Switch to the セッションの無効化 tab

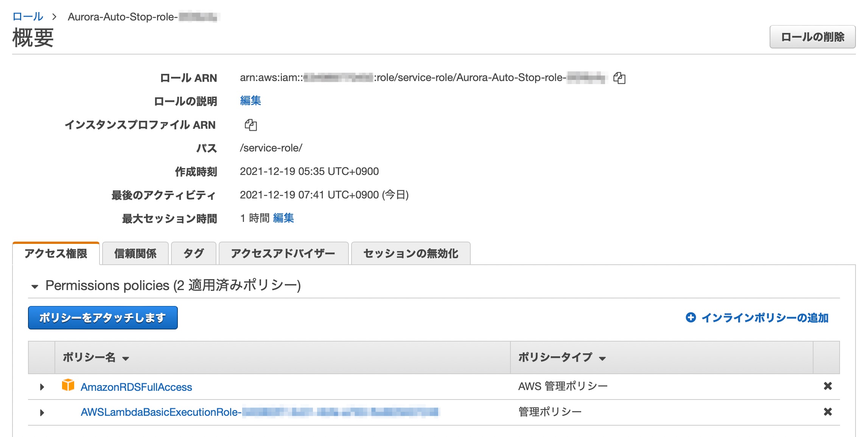(411, 253)
